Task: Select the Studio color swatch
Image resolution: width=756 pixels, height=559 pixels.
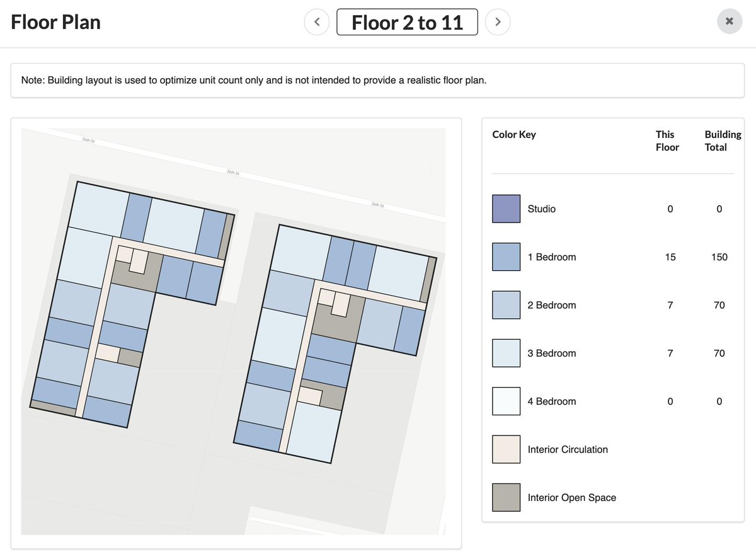Action: click(x=507, y=209)
